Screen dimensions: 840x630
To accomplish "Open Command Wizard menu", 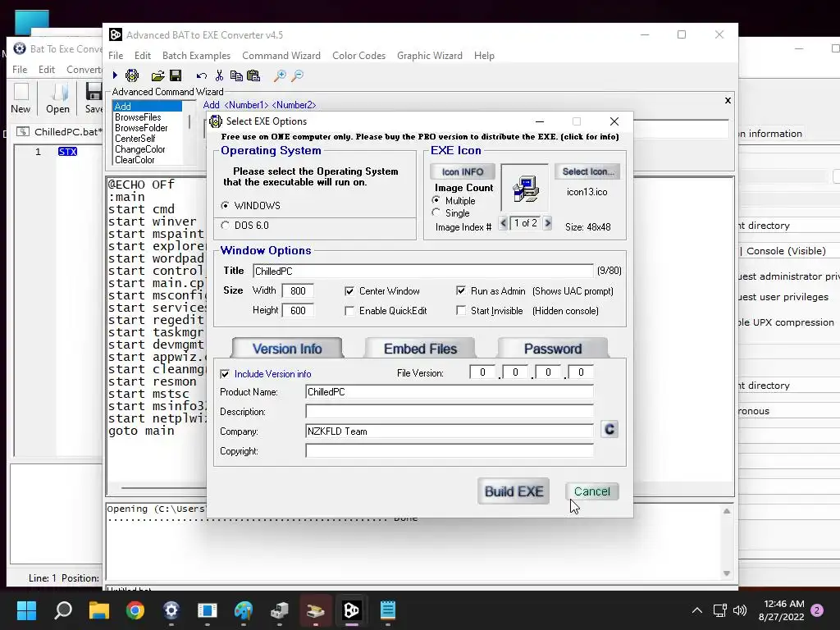I will 281,56.
